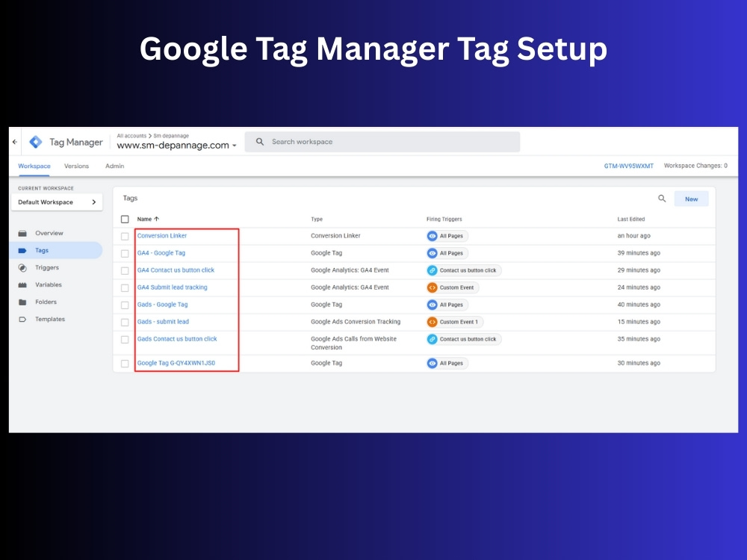Screen dimensions: 747x560
Task: Click "15 minutes ago" last edited cell
Action: coord(639,321)
